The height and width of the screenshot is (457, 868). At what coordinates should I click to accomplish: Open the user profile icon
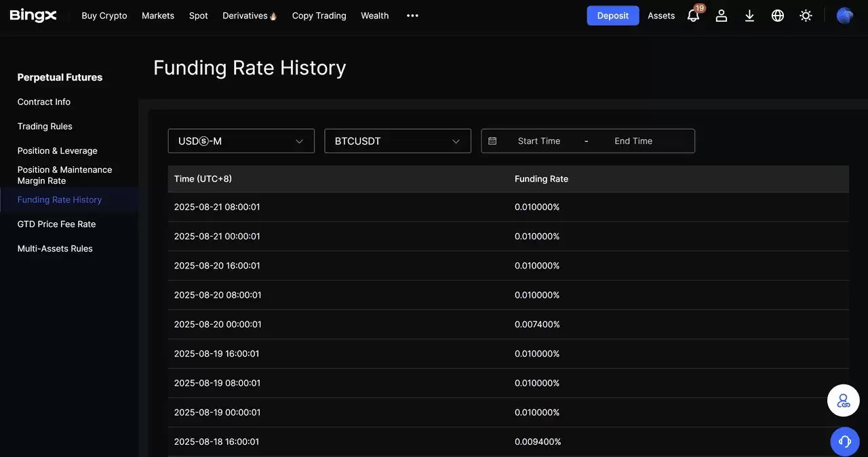[x=722, y=16]
